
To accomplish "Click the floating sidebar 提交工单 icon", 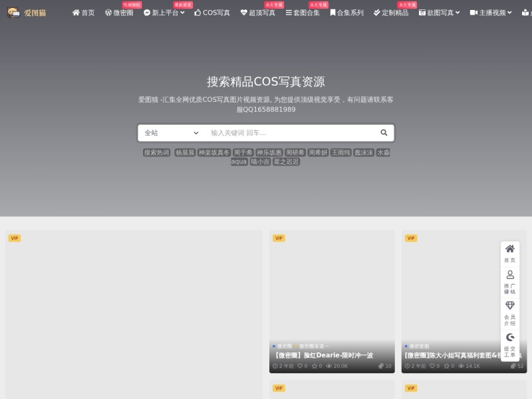I will (x=510, y=337).
